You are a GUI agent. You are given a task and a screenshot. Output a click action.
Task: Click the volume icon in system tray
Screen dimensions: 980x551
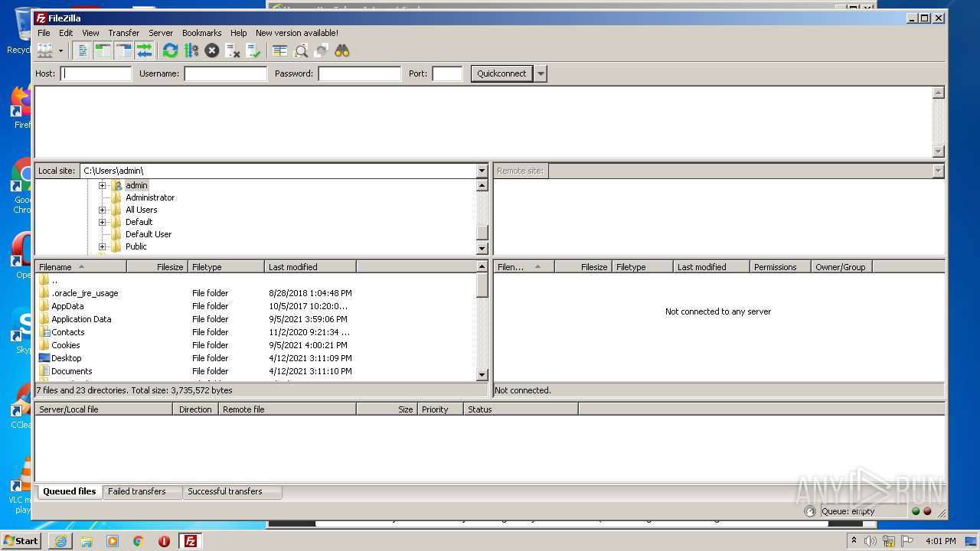pos(871,541)
